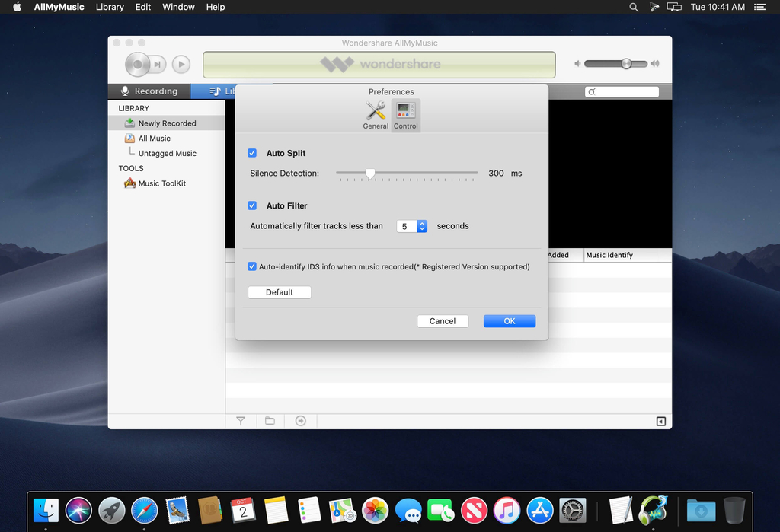Viewport: 780px width, 532px height.
Task: Disable the Auto Split checkbox
Action: (x=253, y=153)
